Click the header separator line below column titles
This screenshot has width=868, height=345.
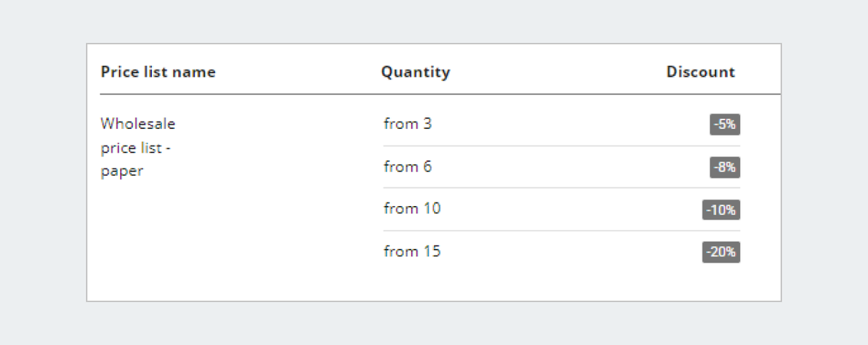[440, 94]
